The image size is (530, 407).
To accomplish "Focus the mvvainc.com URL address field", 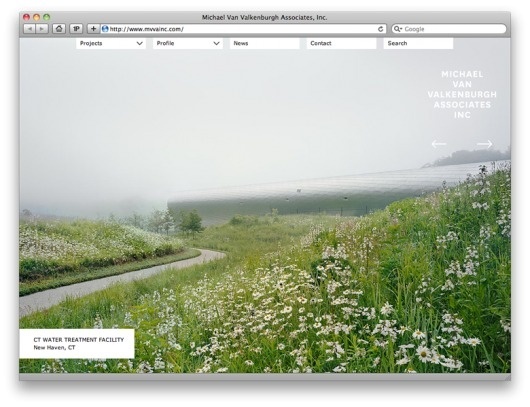I will pyautogui.click(x=242, y=29).
